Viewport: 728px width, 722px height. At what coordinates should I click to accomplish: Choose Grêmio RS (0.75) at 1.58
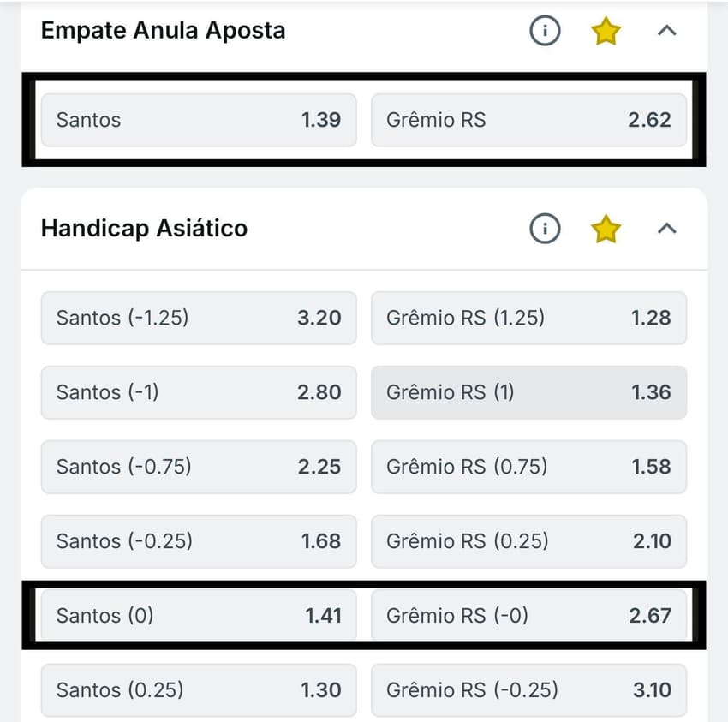point(528,467)
